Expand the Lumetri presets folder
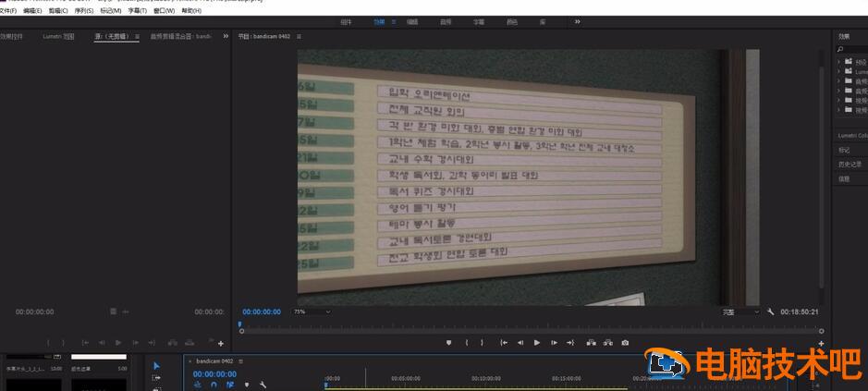868x391 pixels. click(838, 71)
